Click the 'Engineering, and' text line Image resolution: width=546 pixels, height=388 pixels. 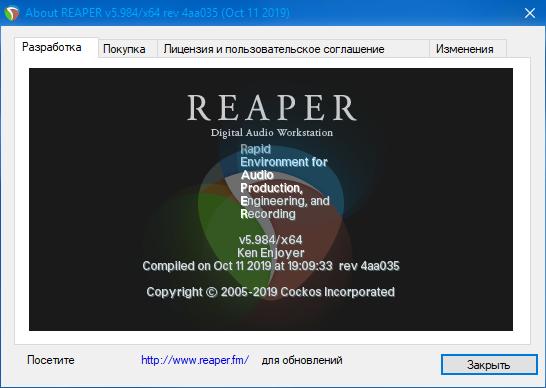(285, 201)
